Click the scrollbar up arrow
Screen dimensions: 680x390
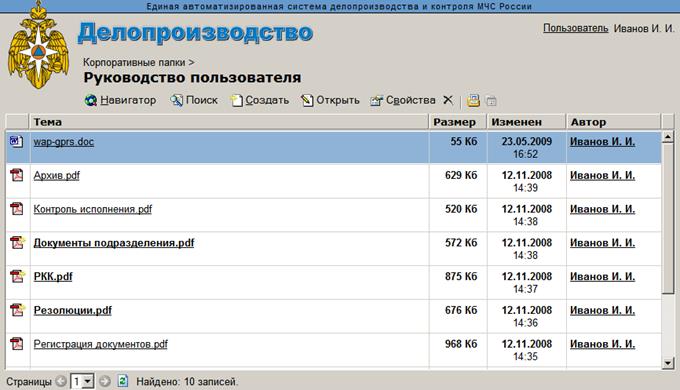(668, 137)
